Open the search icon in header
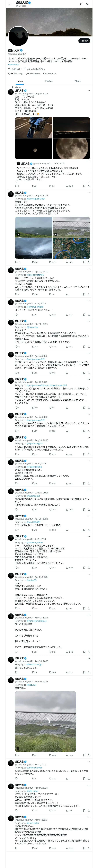Viewport: 98px width, 868px height. (x=88, y=4)
